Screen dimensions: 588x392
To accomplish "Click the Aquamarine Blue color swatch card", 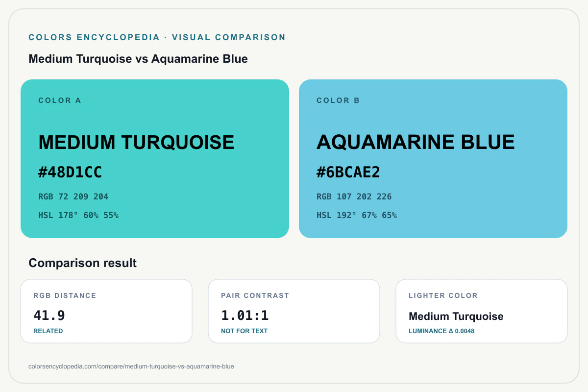I will click(x=433, y=159).
